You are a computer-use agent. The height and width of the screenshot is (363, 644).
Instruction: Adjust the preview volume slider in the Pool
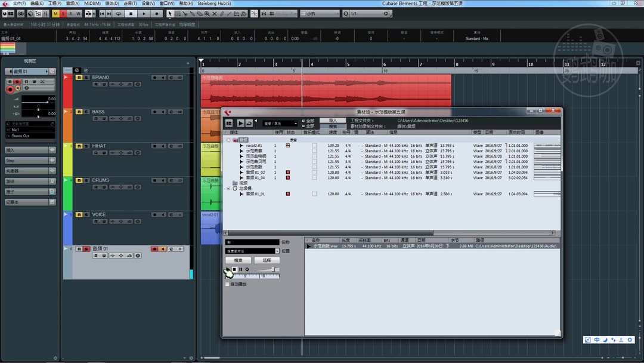coord(273,269)
